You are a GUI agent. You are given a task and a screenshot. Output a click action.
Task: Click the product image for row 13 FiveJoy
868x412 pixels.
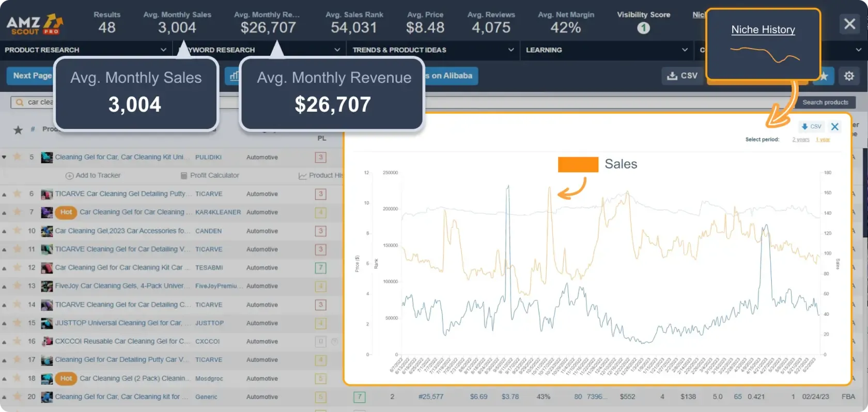pyautogui.click(x=47, y=286)
